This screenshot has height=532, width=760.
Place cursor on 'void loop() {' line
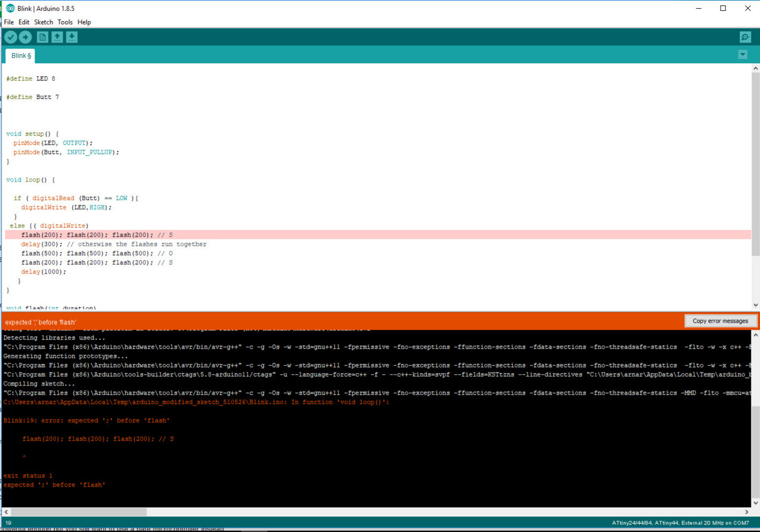31,179
